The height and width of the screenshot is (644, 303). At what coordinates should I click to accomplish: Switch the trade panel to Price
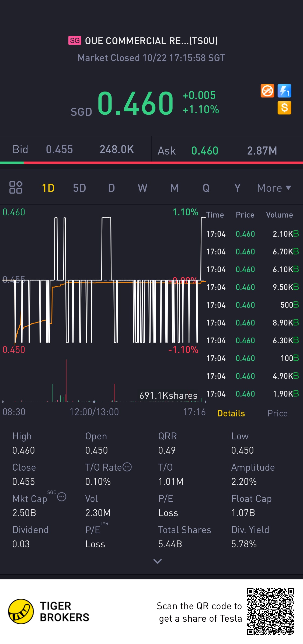coord(277,413)
